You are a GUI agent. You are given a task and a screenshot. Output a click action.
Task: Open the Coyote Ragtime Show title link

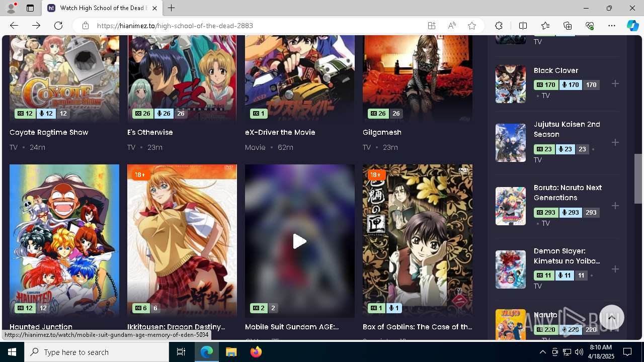[x=49, y=132]
